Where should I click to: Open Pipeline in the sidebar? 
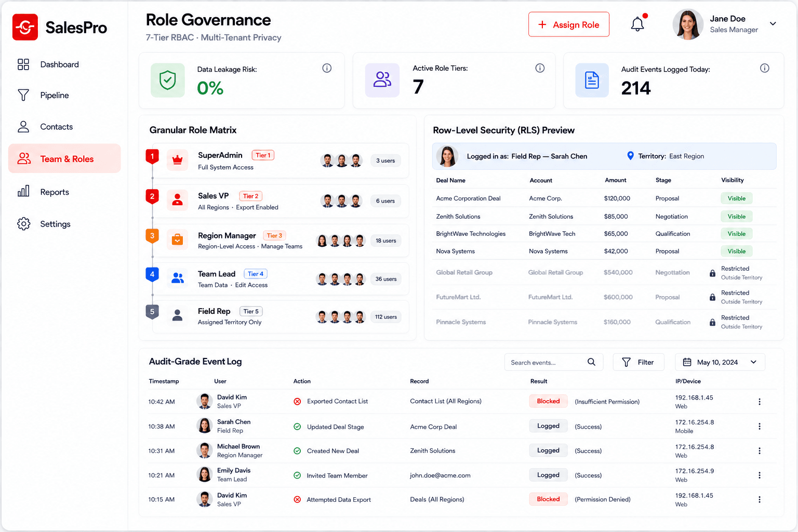tap(64, 95)
